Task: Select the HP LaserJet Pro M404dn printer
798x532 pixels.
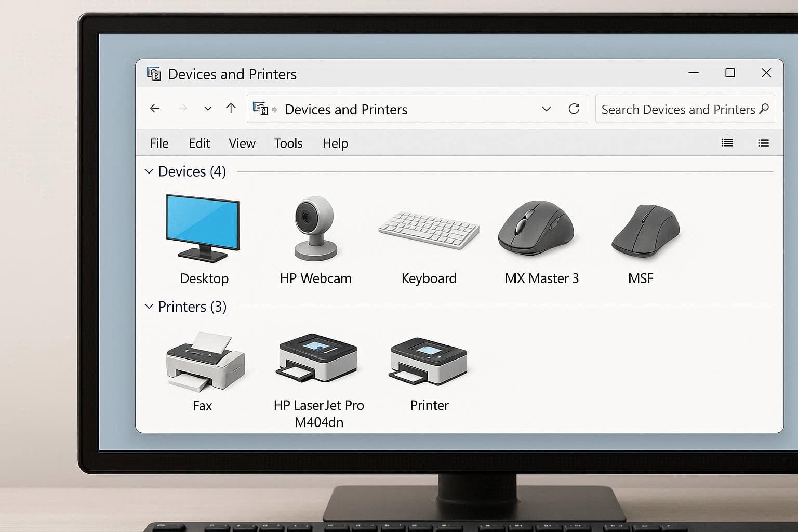Action: click(318, 358)
